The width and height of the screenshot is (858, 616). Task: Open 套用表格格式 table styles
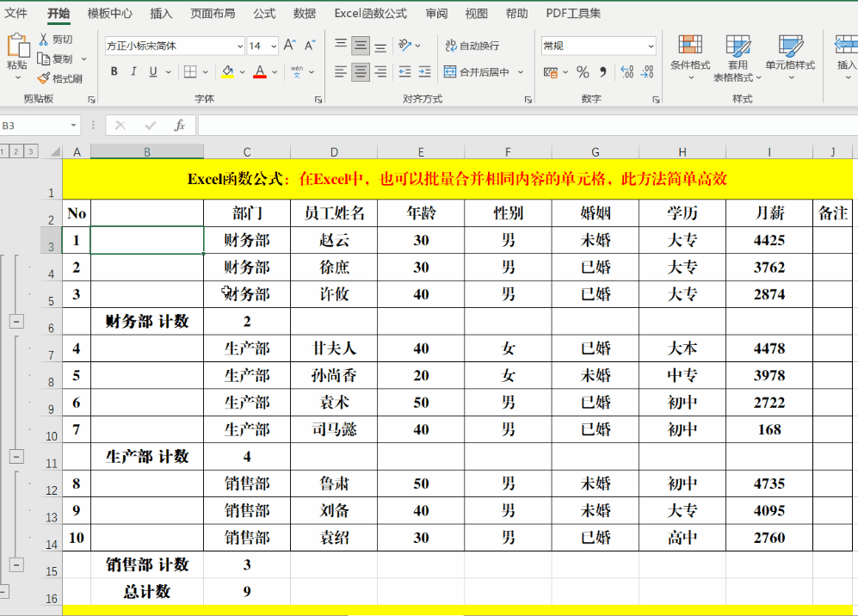tap(738, 58)
